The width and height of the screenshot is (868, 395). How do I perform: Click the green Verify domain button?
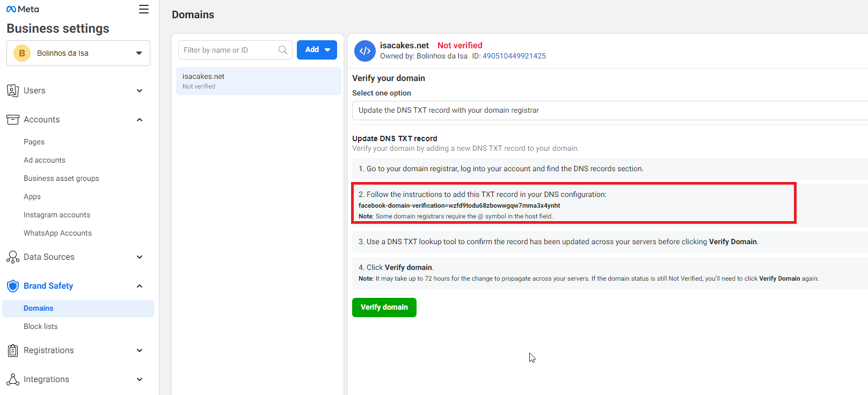(x=384, y=308)
